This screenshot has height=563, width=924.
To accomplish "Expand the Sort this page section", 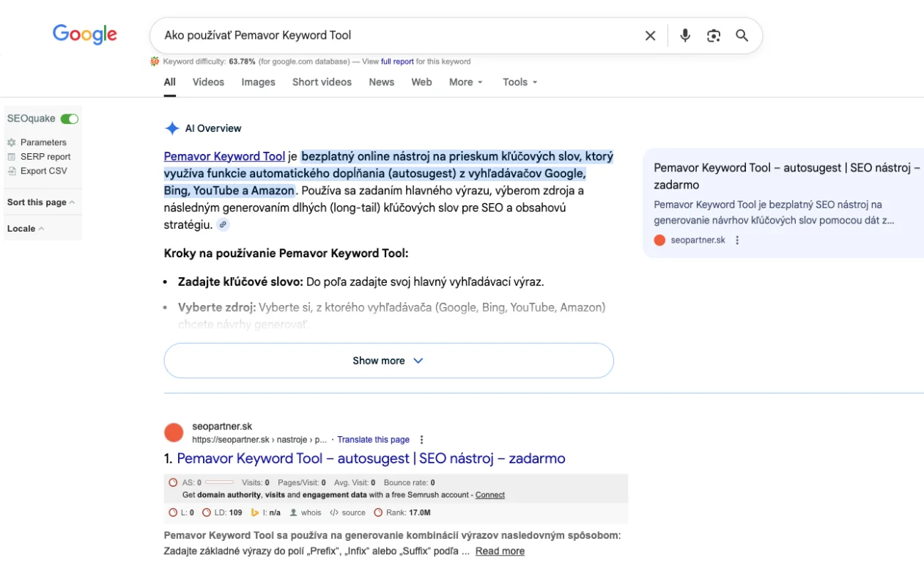I will click(41, 202).
